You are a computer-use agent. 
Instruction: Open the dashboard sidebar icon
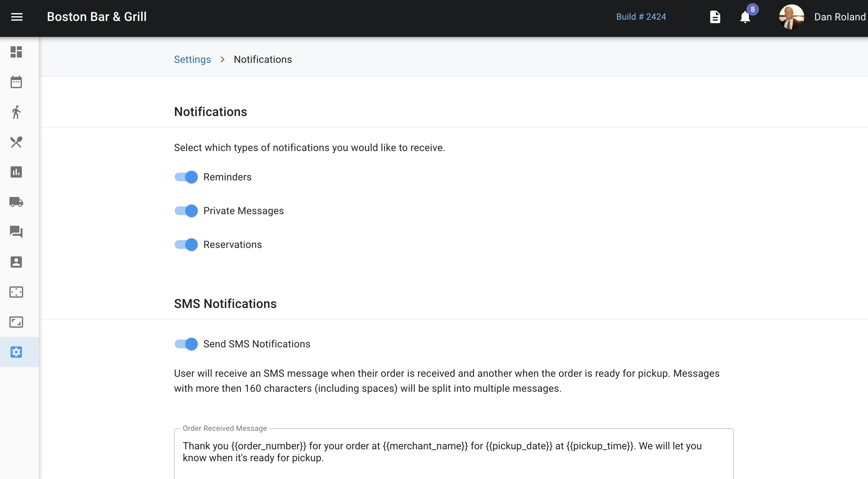click(x=16, y=52)
